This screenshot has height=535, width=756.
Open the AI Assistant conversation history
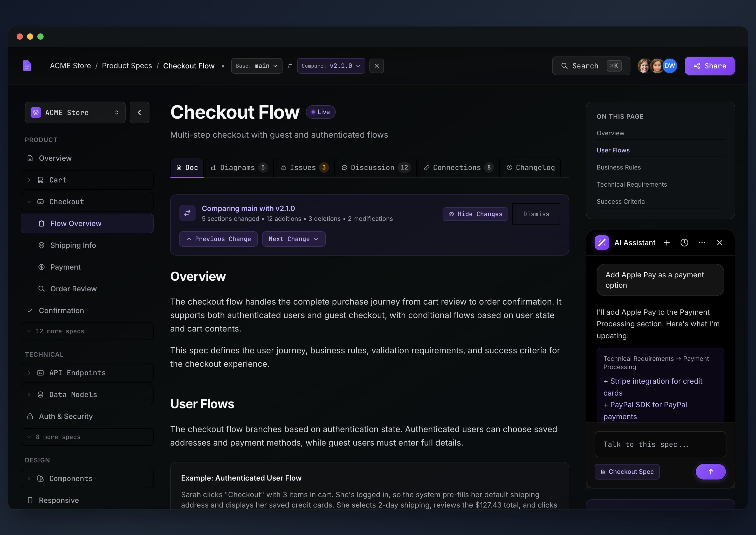(684, 243)
